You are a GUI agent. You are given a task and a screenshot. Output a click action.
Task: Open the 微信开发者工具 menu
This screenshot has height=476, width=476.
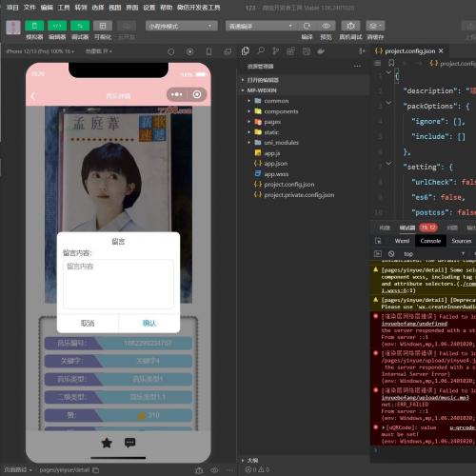199,8
